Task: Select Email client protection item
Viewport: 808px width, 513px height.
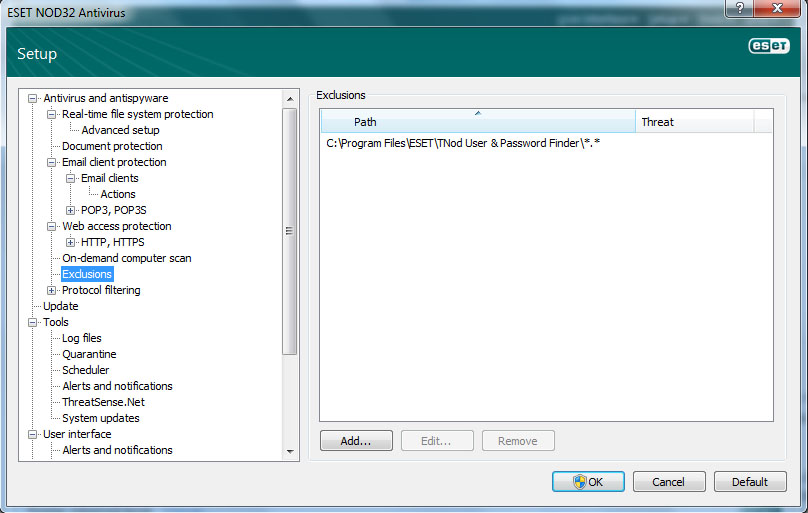Action: (114, 162)
